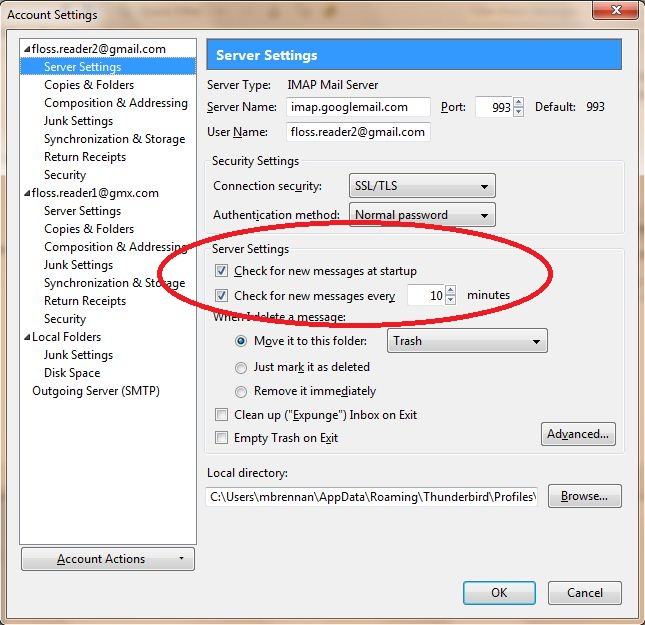Open the Connection security dropdown
The image size is (645, 625).
click(x=422, y=186)
